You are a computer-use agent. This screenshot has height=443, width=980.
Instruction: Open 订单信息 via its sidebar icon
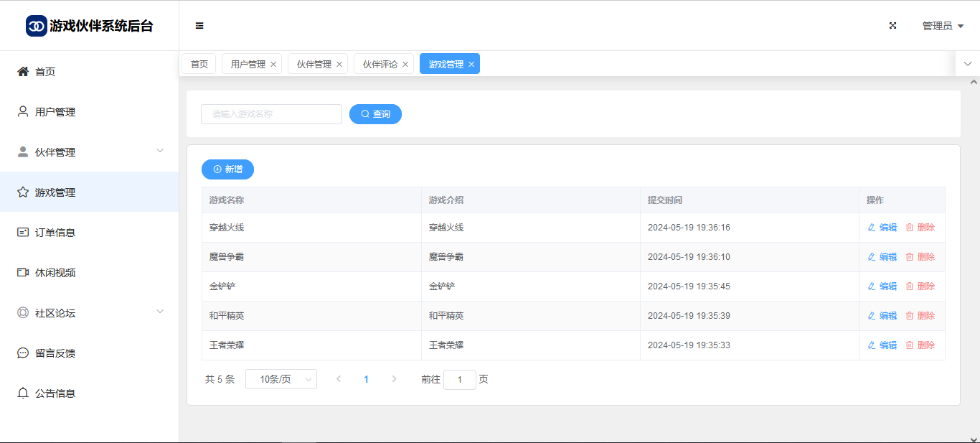23,233
